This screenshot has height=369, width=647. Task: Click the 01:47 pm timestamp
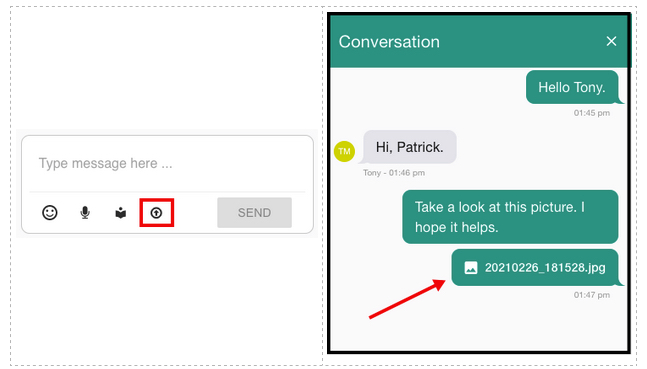591,295
